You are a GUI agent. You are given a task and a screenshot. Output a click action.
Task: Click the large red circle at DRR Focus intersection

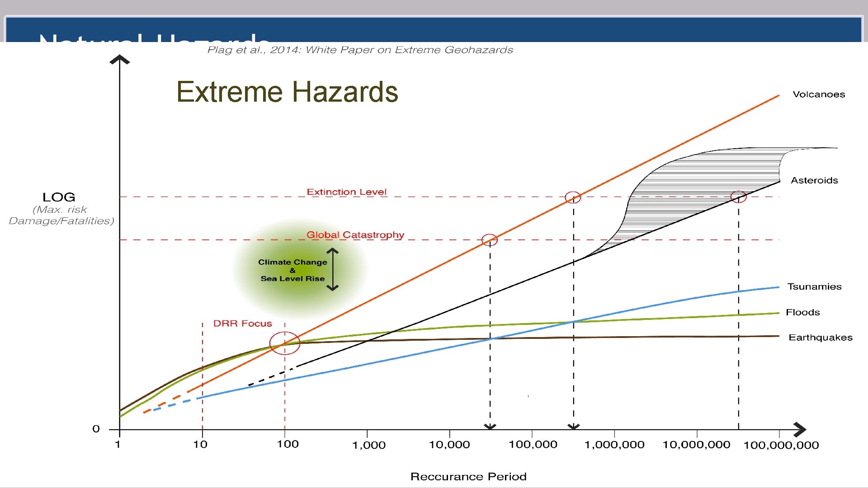click(x=285, y=343)
